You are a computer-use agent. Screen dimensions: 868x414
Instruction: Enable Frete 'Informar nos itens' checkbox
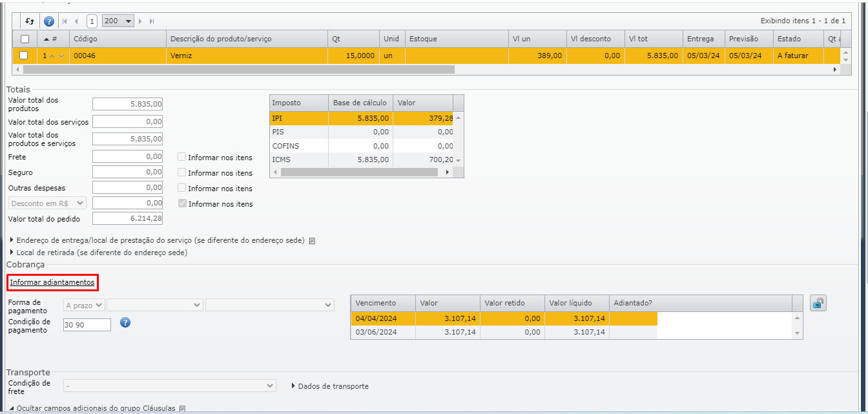(182, 157)
